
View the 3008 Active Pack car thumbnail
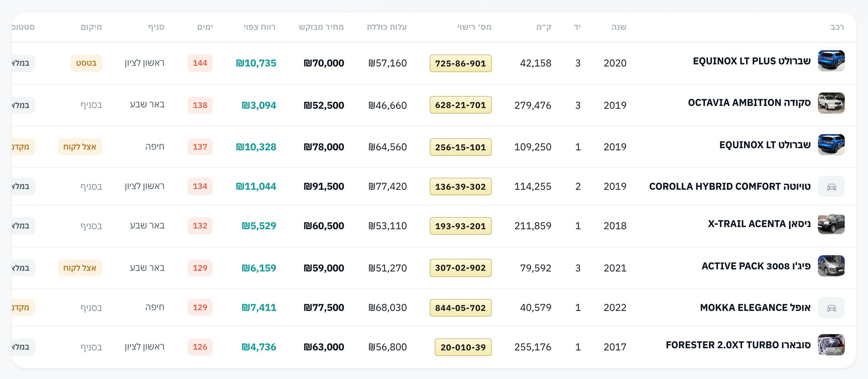pyautogui.click(x=831, y=266)
